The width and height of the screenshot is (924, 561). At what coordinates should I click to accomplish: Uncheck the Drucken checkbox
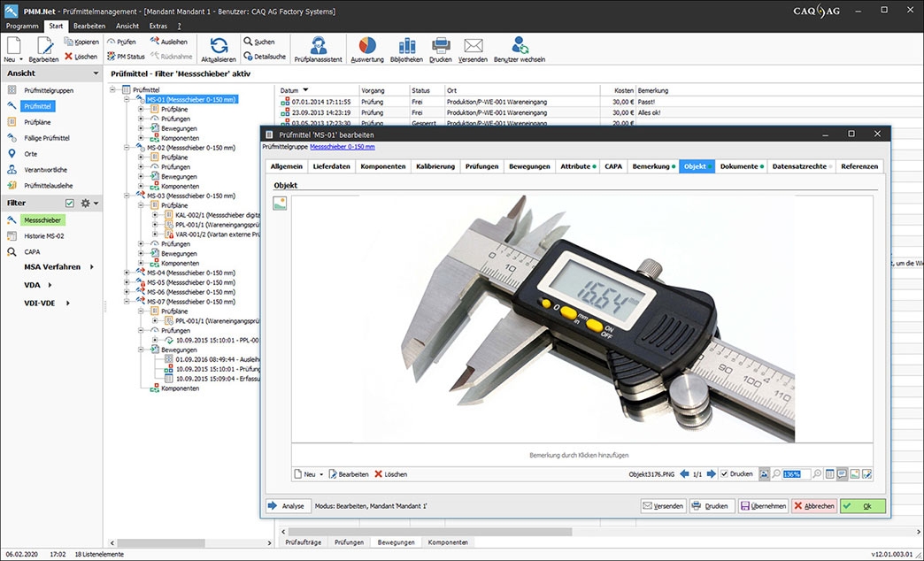[724, 474]
